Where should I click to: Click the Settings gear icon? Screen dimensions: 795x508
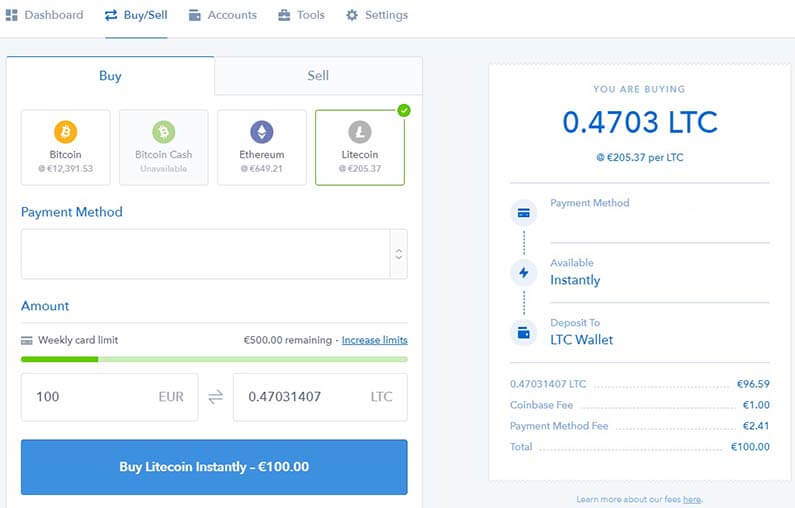(x=352, y=15)
